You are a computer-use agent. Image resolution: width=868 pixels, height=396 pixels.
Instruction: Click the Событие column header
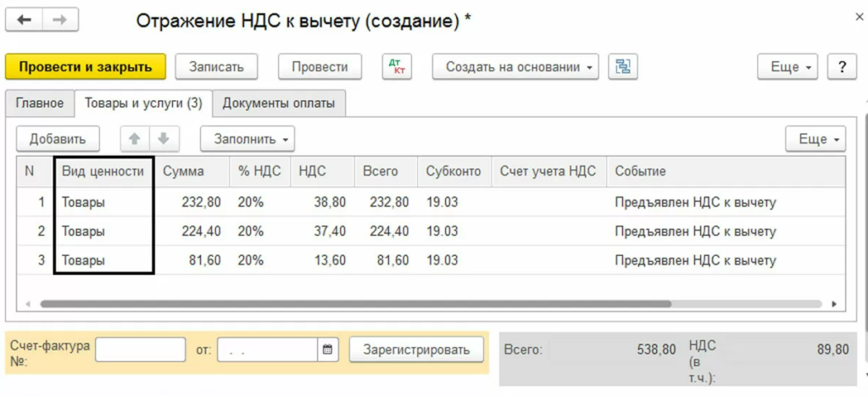tap(726, 171)
